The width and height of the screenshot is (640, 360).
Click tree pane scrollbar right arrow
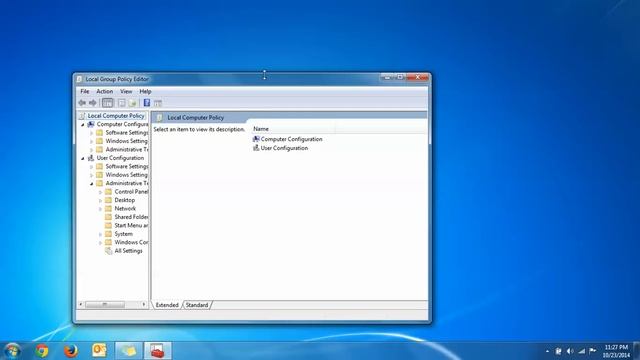pyautogui.click(x=144, y=304)
